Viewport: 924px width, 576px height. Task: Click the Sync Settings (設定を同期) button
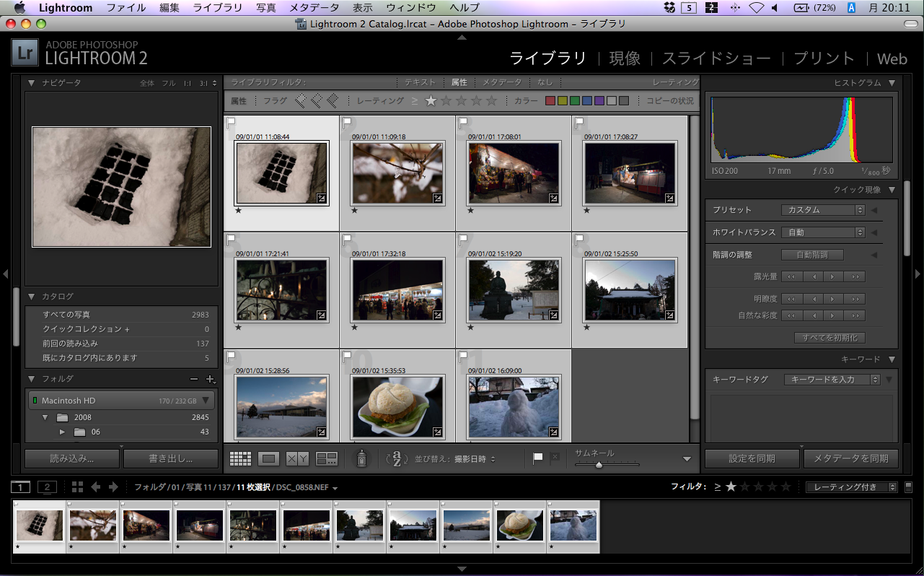(752, 458)
